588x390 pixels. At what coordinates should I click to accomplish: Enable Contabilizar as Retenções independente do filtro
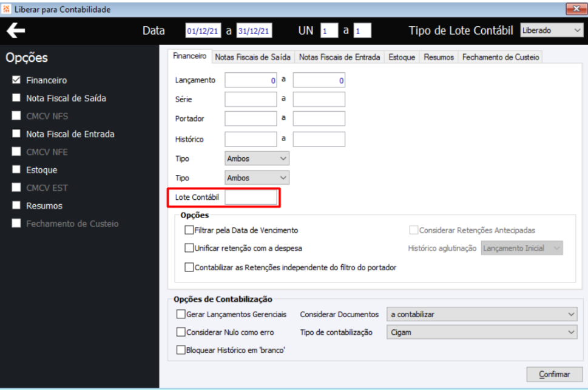(x=189, y=267)
